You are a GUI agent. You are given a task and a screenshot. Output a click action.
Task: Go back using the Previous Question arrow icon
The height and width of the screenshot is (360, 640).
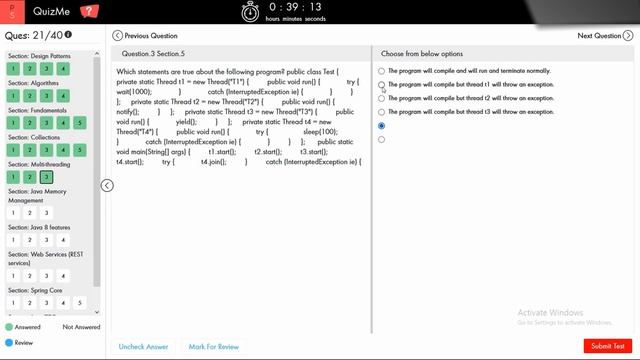point(117,36)
